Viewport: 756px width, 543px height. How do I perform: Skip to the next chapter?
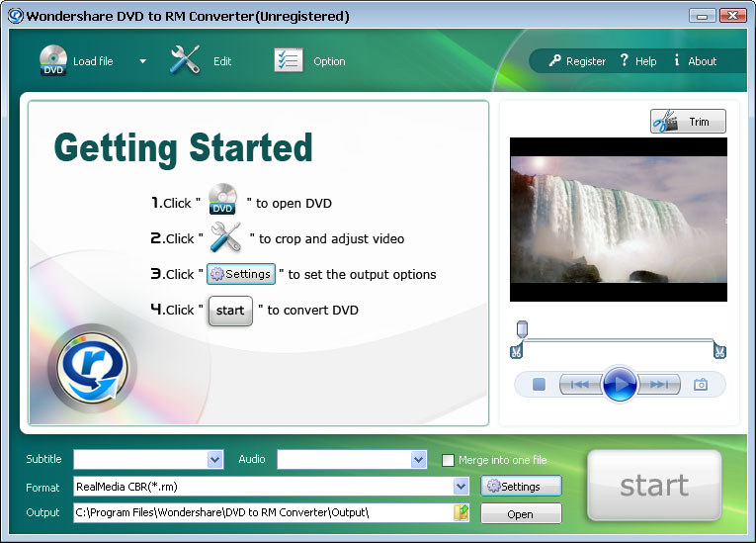point(659,385)
